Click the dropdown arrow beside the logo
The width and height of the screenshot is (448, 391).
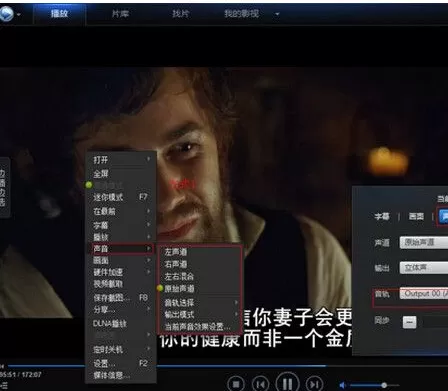point(19,14)
